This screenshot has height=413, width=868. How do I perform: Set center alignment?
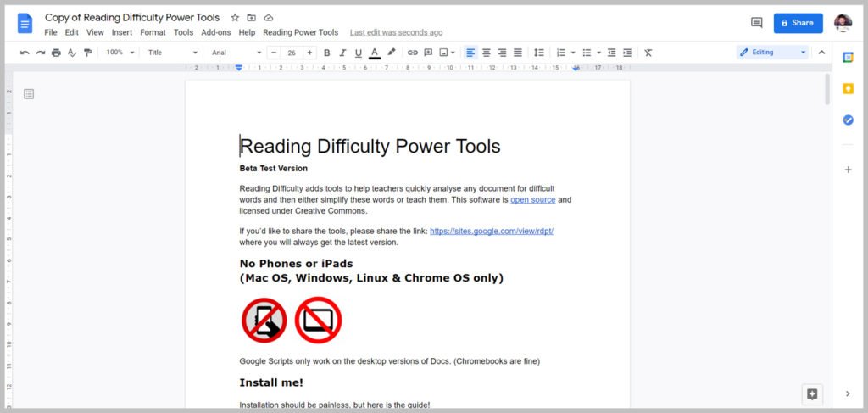(486, 53)
